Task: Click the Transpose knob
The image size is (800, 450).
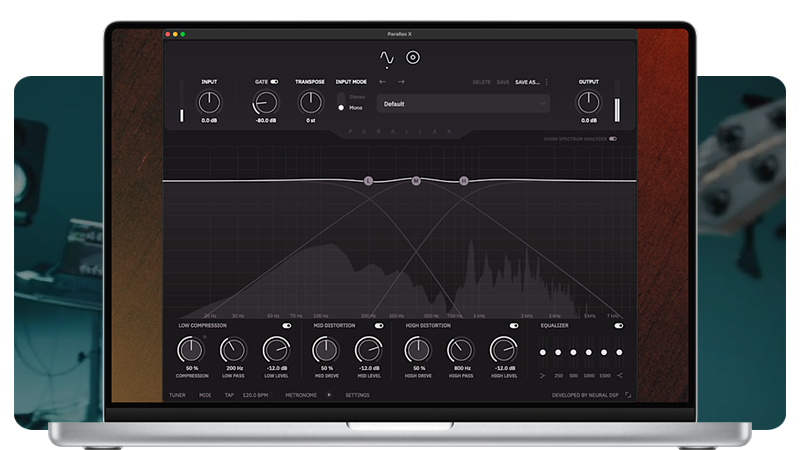Action: (310, 103)
